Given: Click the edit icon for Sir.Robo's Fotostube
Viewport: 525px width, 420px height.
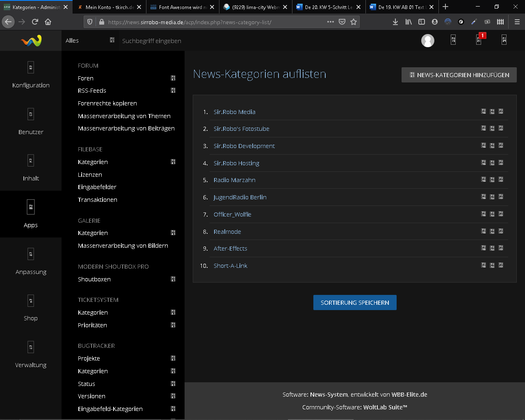Looking at the screenshot, I should tap(492, 128).
